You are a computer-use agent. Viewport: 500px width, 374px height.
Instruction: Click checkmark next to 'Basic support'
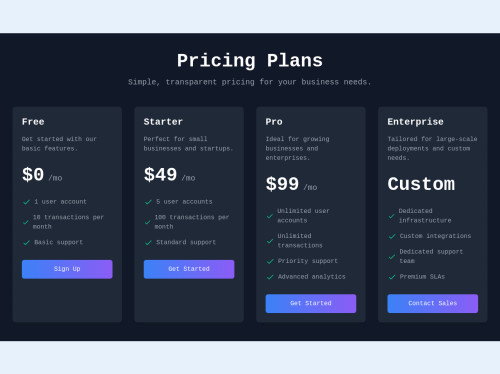[x=26, y=243]
